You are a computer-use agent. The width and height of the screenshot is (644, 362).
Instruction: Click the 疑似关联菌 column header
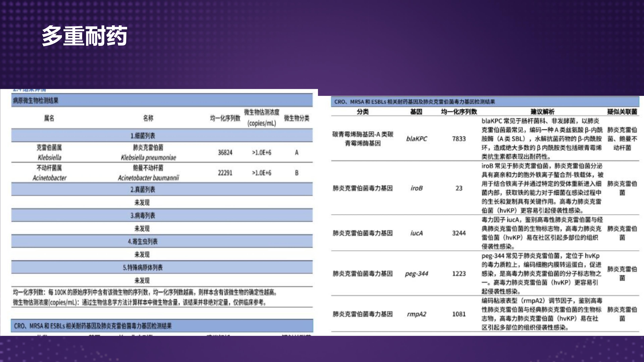point(622,112)
